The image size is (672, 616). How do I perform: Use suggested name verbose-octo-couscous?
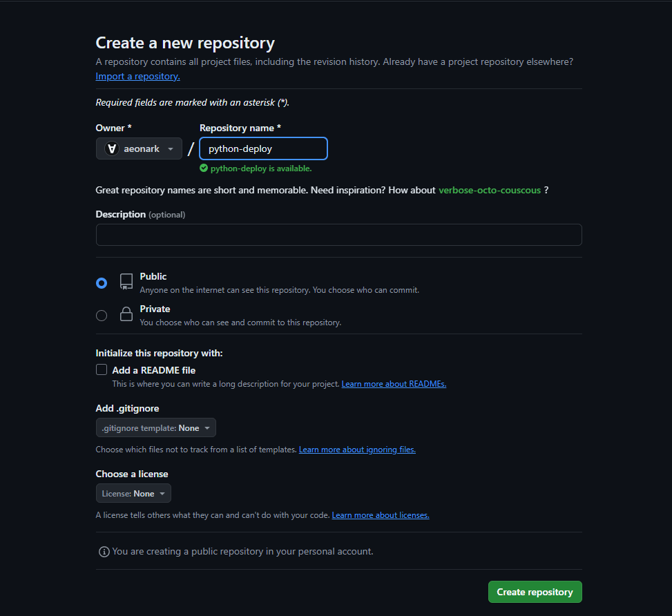(490, 190)
